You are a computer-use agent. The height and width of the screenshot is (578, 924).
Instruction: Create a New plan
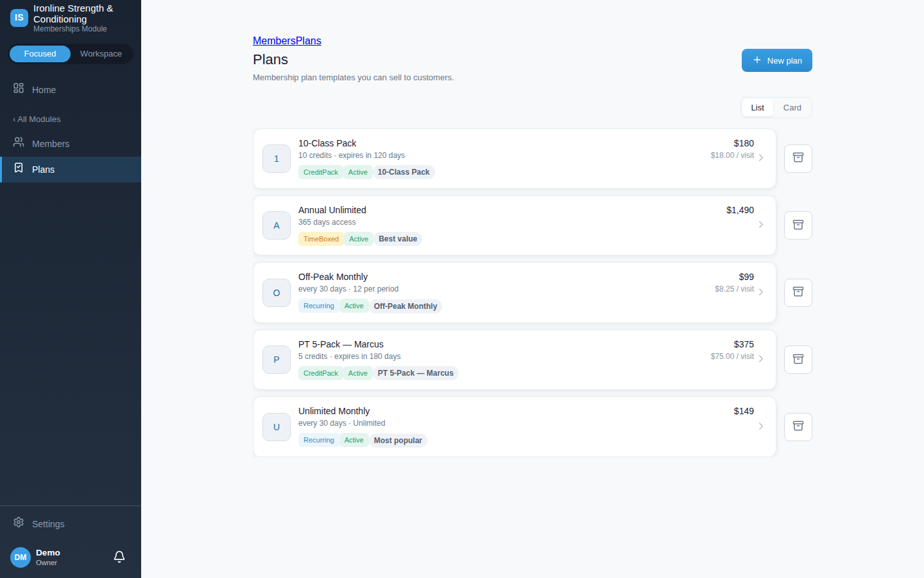click(777, 60)
